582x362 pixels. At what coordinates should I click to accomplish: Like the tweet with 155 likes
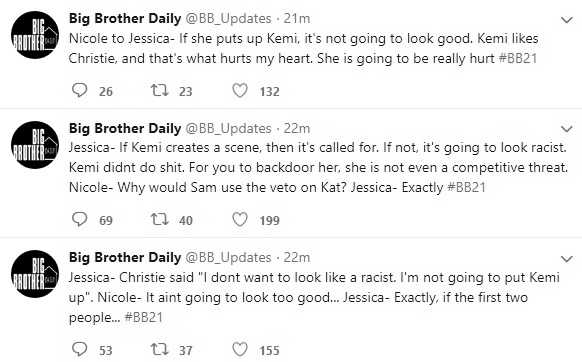pos(240,349)
